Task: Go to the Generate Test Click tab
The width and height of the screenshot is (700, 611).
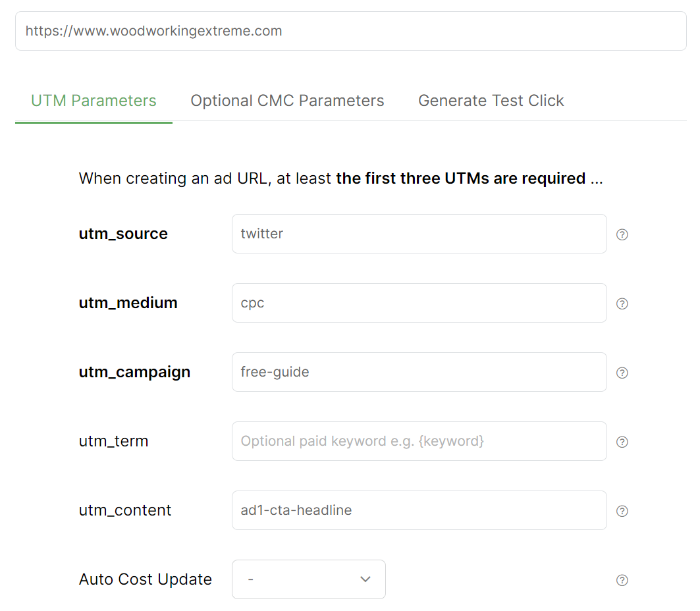Action: point(491,101)
